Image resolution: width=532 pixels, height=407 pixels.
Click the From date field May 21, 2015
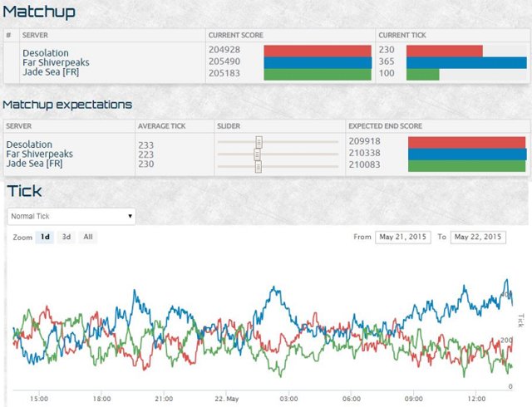[402, 237]
